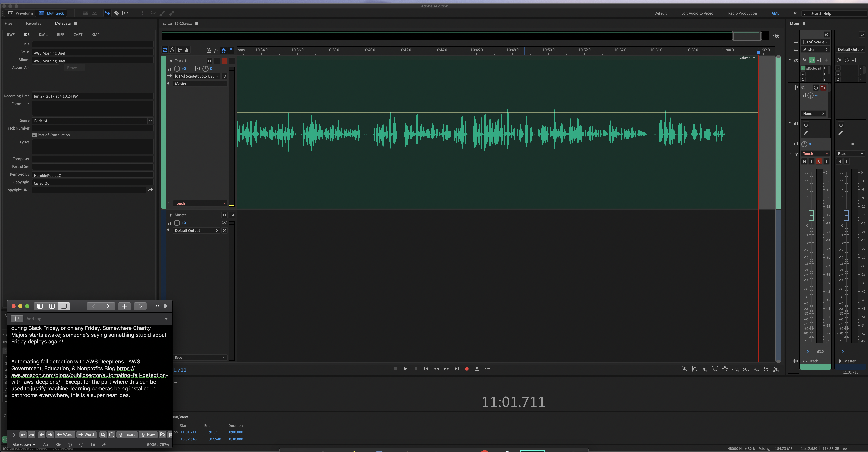Click the Fast Forward button

click(446, 369)
